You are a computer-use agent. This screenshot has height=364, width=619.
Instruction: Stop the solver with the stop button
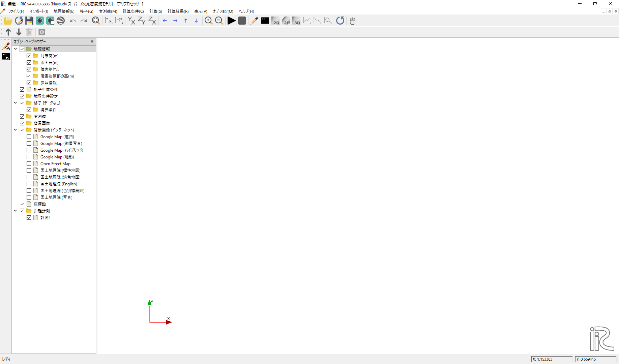pyautogui.click(x=242, y=21)
